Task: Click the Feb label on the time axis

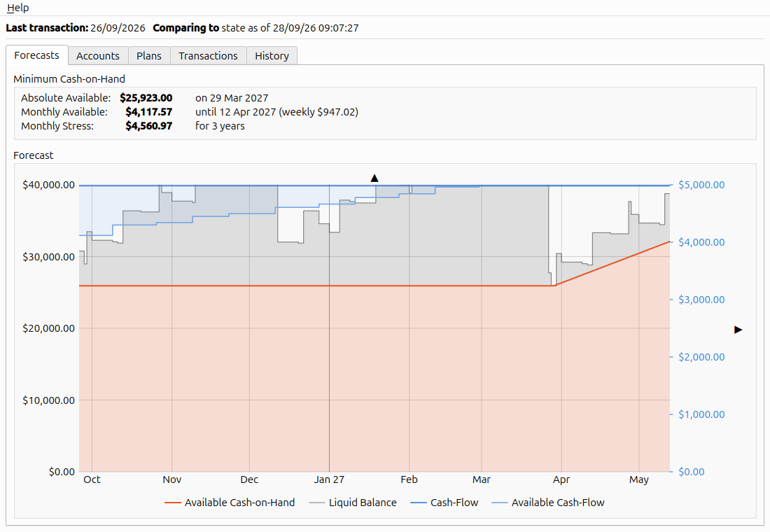Action: click(x=409, y=479)
